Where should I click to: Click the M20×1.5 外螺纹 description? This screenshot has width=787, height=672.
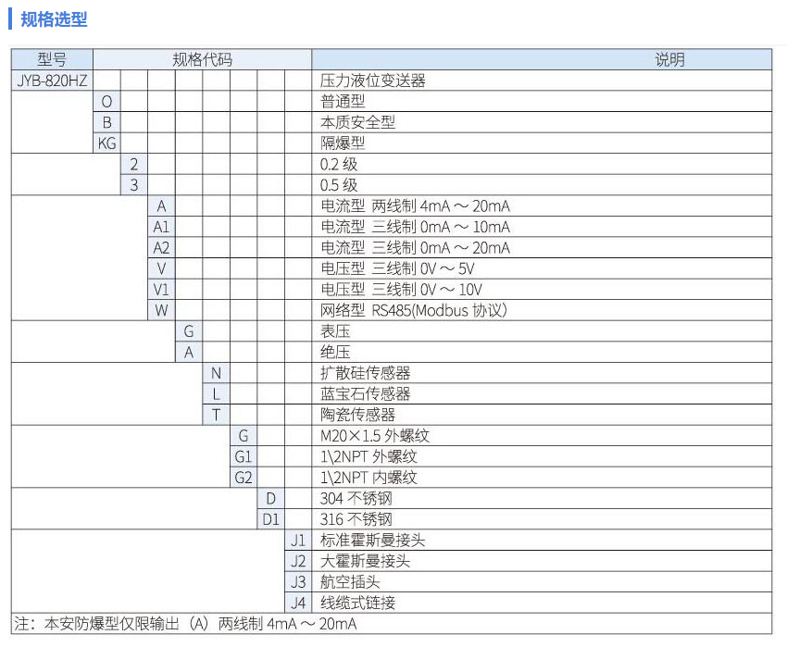coord(375,436)
